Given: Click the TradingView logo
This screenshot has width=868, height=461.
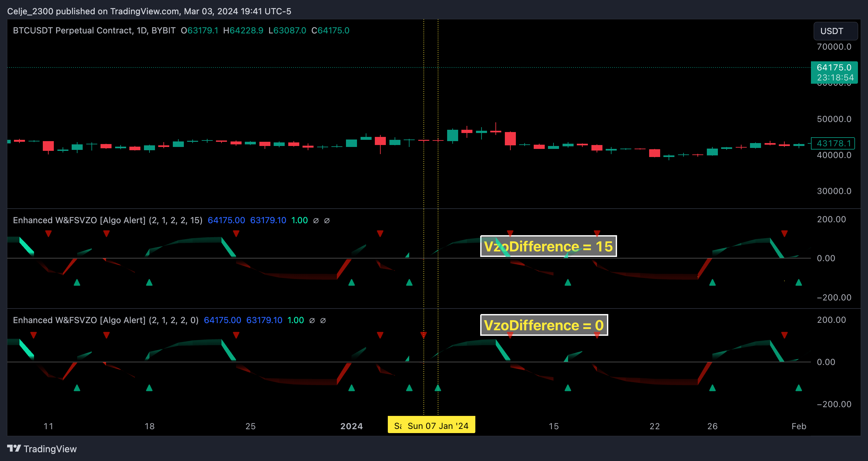Looking at the screenshot, I should click(x=42, y=449).
